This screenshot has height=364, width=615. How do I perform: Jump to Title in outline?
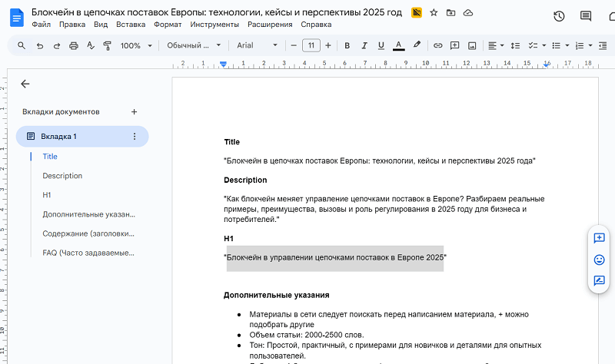pos(50,157)
